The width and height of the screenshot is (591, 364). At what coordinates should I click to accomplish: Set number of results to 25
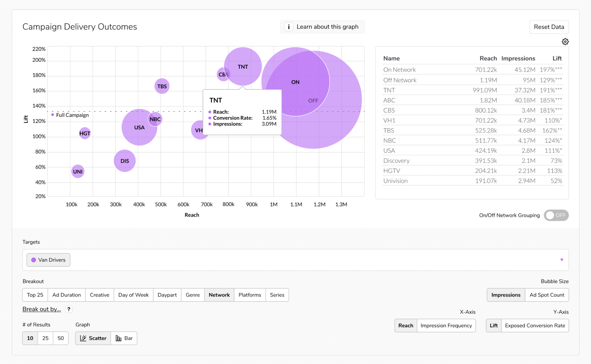coord(46,338)
